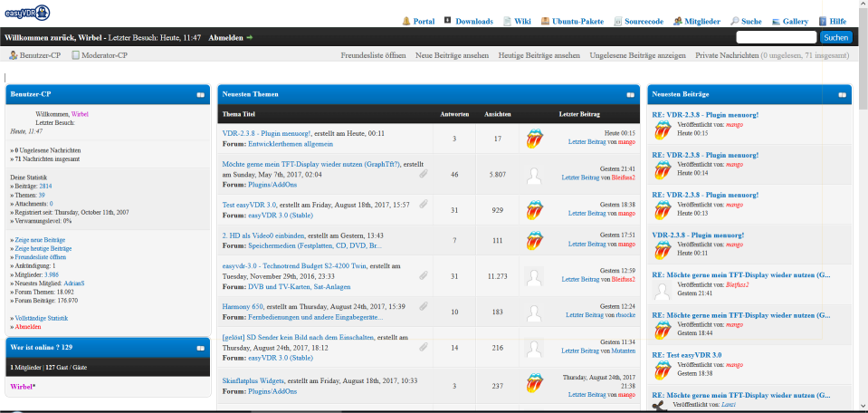Open the Downloads menu link
The height and width of the screenshot is (413, 868).
(x=474, y=22)
